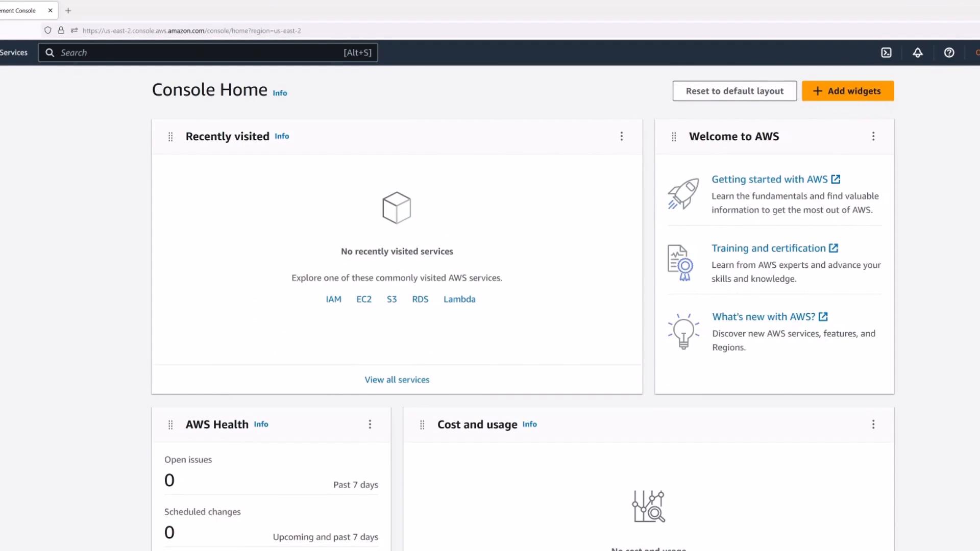Open Getting started with AWS link
Viewport: 980px width, 551px height.
point(776,179)
